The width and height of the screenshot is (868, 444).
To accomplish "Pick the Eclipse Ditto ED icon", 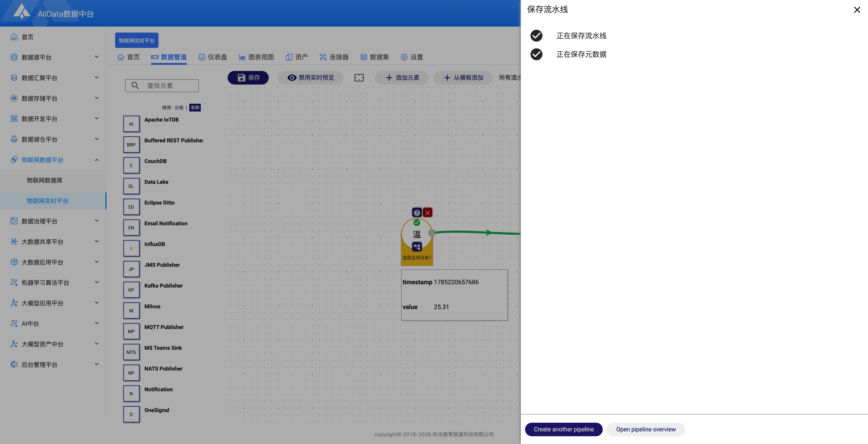I will (131, 207).
